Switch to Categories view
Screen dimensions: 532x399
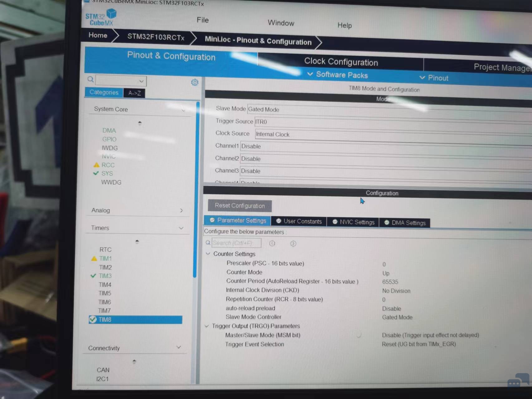(104, 92)
